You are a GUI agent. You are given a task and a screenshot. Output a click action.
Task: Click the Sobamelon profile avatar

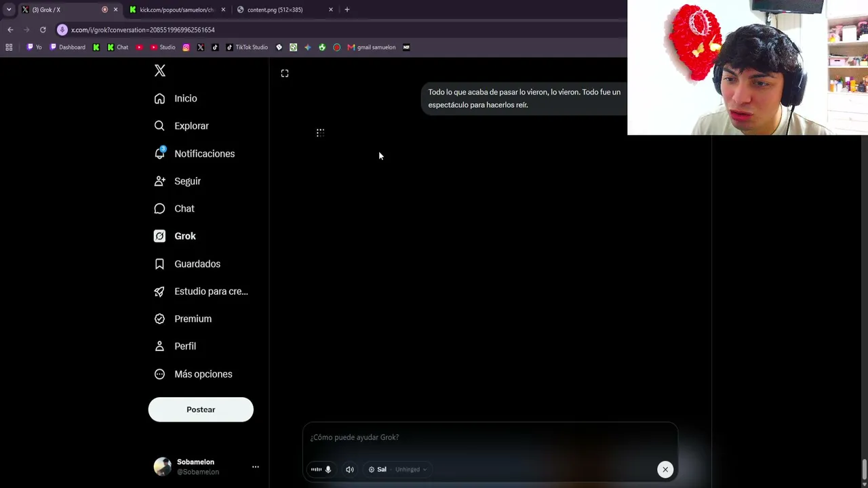(163, 466)
